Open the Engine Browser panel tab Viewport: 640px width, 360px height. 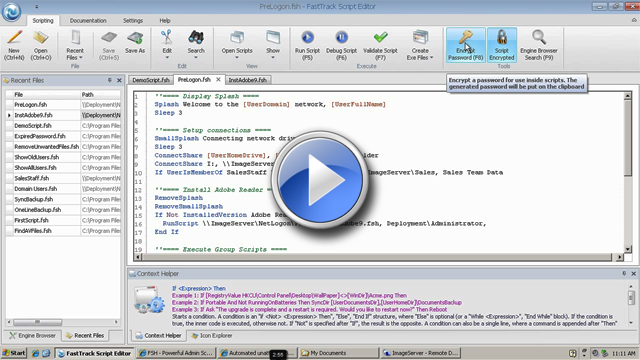coord(33,336)
